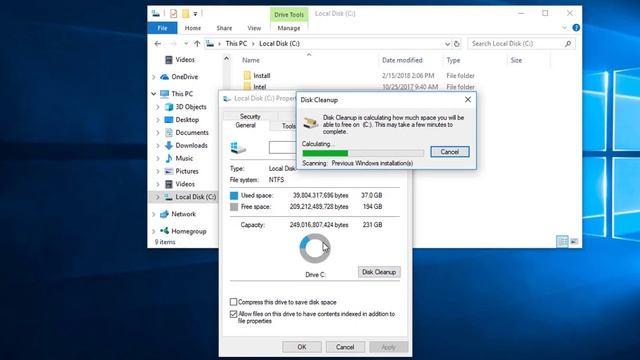Switch to Security tab in Properties
This screenshot has height=360, width=640.
[250, 116]
